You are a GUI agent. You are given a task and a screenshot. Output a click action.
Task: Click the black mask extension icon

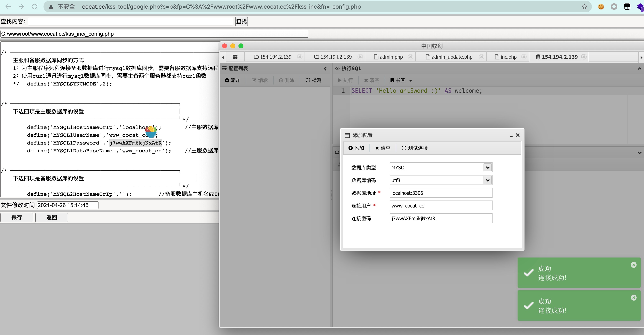click(x=627, y=7)
